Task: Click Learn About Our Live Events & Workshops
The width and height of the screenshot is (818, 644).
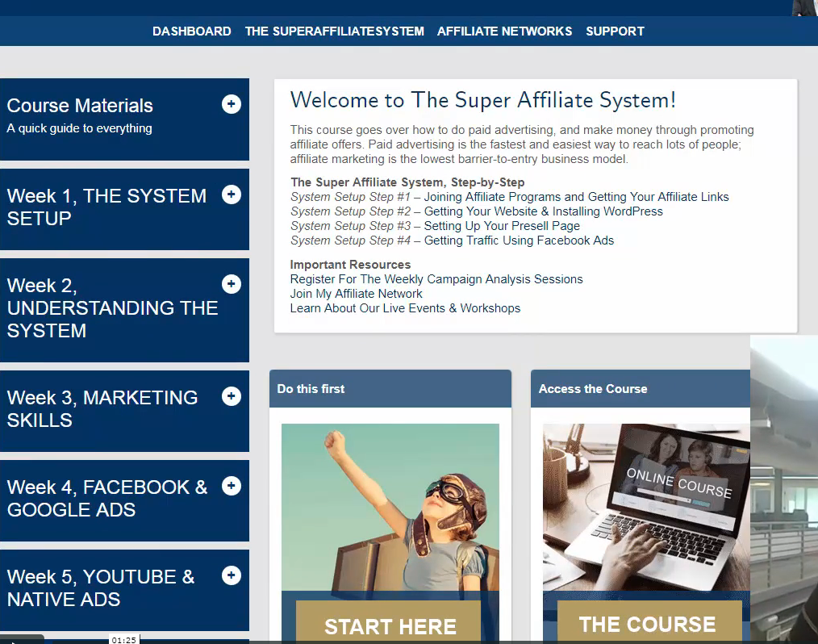Action: [405, 308]
